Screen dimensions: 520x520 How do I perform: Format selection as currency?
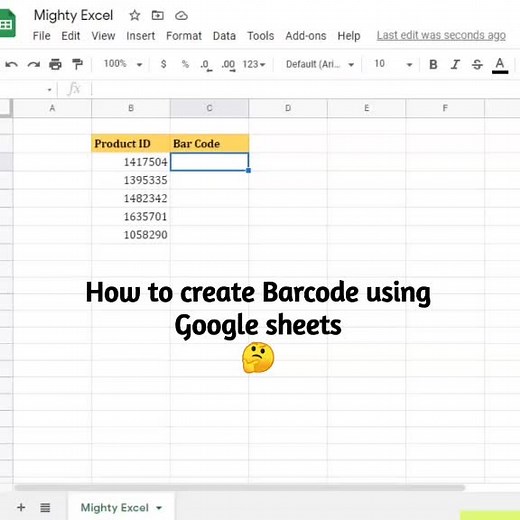(x=163, y=64)
